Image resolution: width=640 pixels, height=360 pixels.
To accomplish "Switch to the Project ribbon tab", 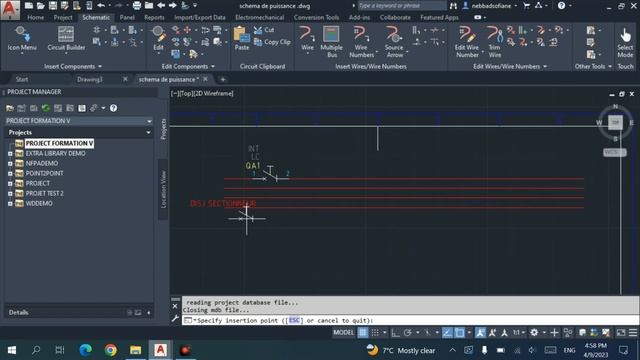I will (x=63, y=18).
